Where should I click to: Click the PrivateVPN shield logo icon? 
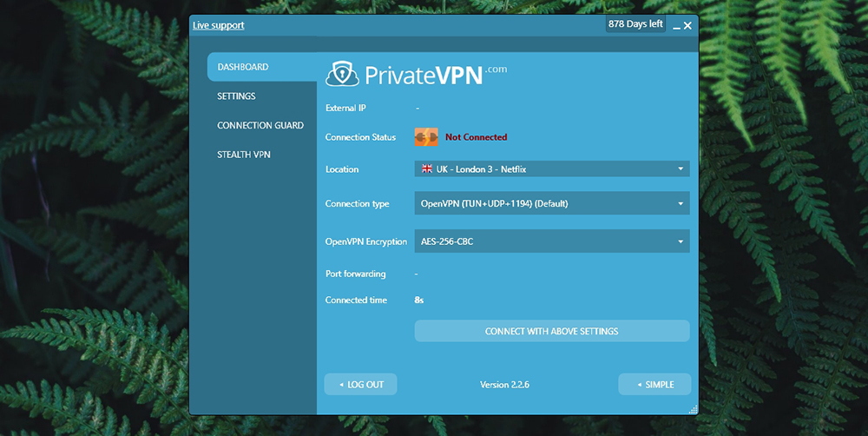342,74
